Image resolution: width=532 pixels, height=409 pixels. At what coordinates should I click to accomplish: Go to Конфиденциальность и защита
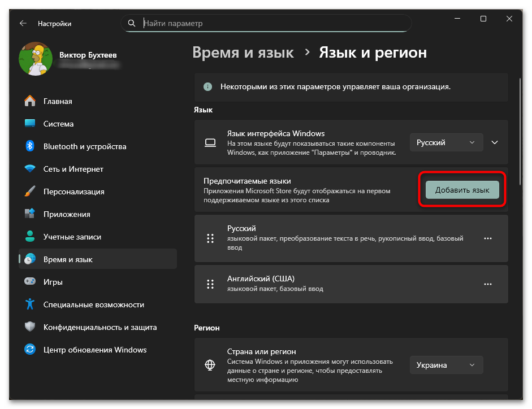[x=98, y=327]
